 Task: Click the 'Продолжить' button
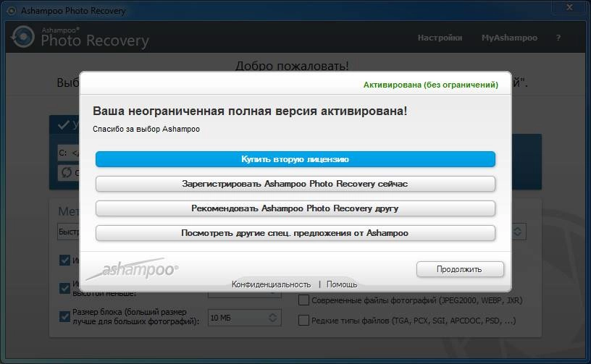pyautogui.click(x=460, y=269)
